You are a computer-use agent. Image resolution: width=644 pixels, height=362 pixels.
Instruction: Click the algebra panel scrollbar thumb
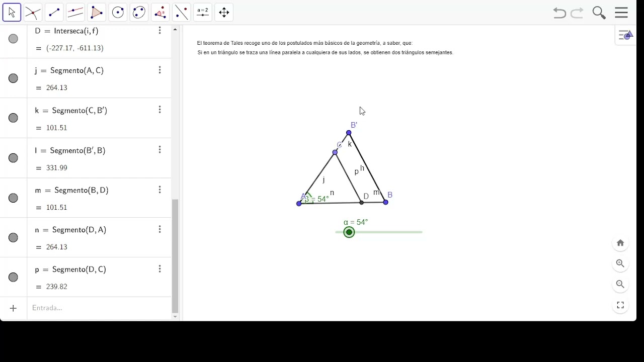[x=175, y=256]
